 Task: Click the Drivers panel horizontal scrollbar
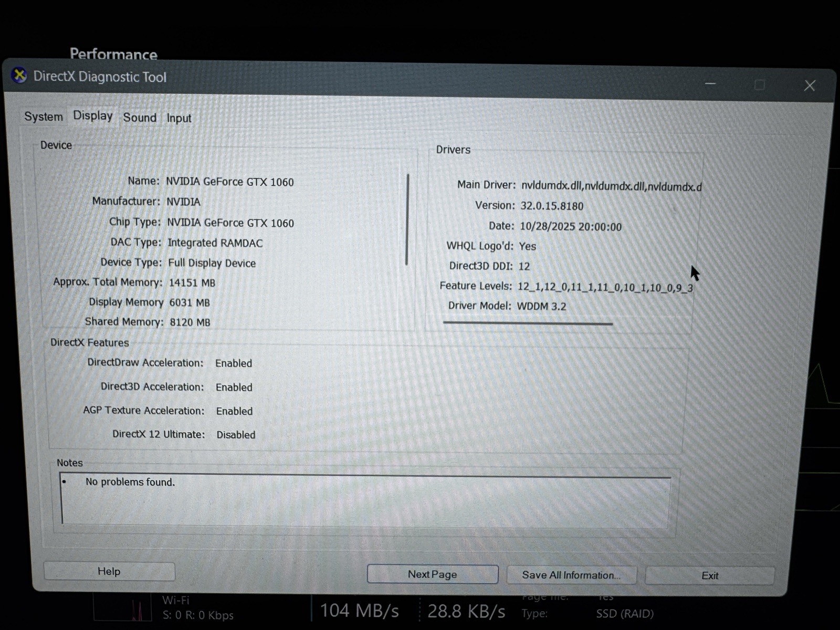point(528,323)
